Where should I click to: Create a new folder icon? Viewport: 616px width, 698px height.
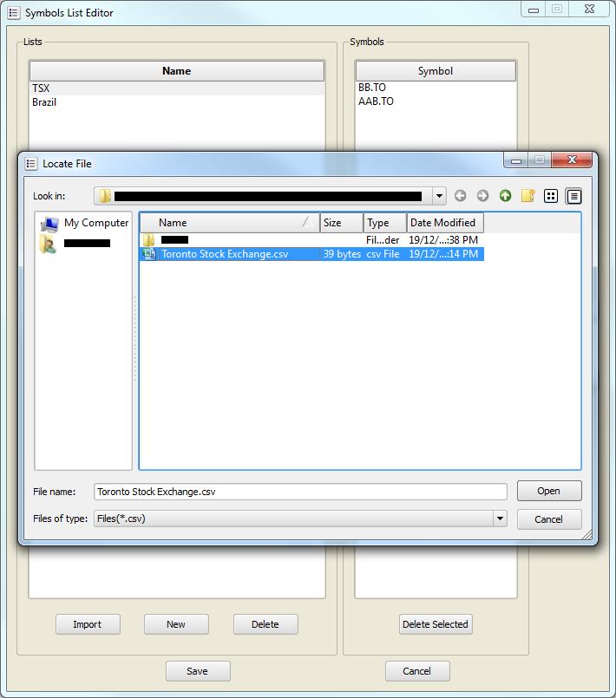coord(528,196)
